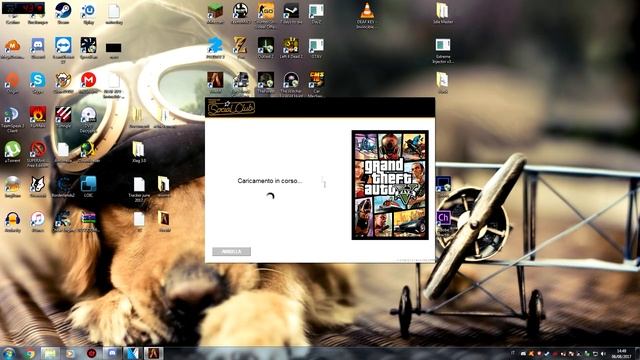The image size is (640, 360).
Task: Launch the Minecraft desktop shortcut
Action: [x=215, y=13]
